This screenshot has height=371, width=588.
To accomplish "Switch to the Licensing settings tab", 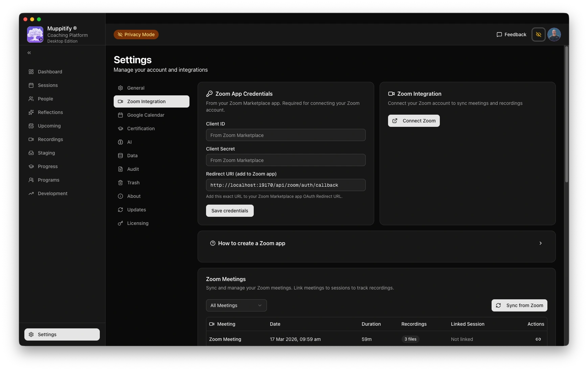I will point(138,223).
